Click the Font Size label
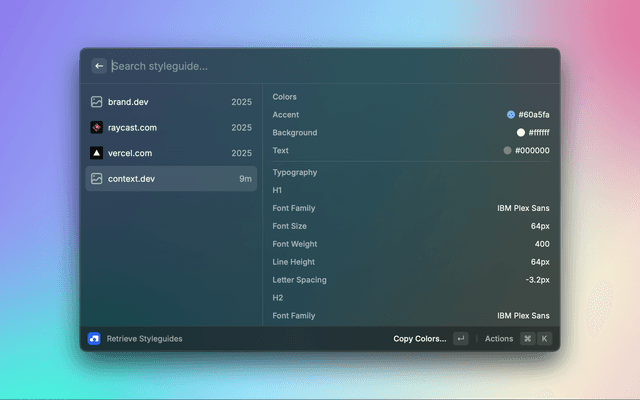Image resolution: width=640 pixels, height=400 pixels. pos(289,226)
